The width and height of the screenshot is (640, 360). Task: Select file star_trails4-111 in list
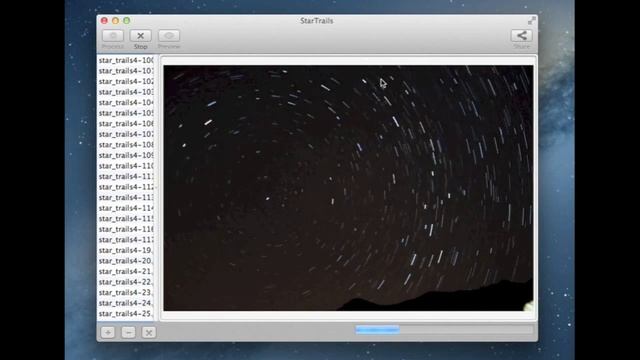[x=126, y=177]
